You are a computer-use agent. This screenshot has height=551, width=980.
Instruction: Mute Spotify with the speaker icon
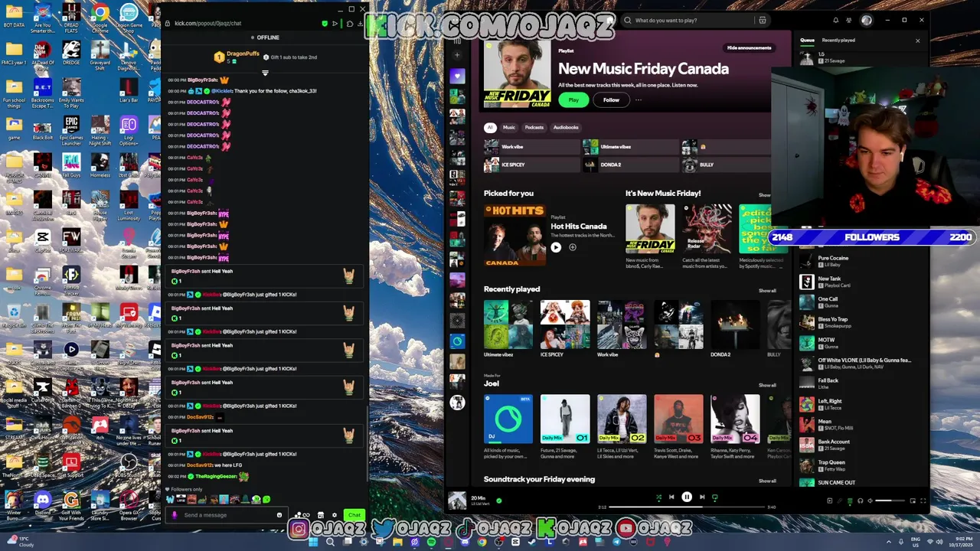tap(871, 501)
